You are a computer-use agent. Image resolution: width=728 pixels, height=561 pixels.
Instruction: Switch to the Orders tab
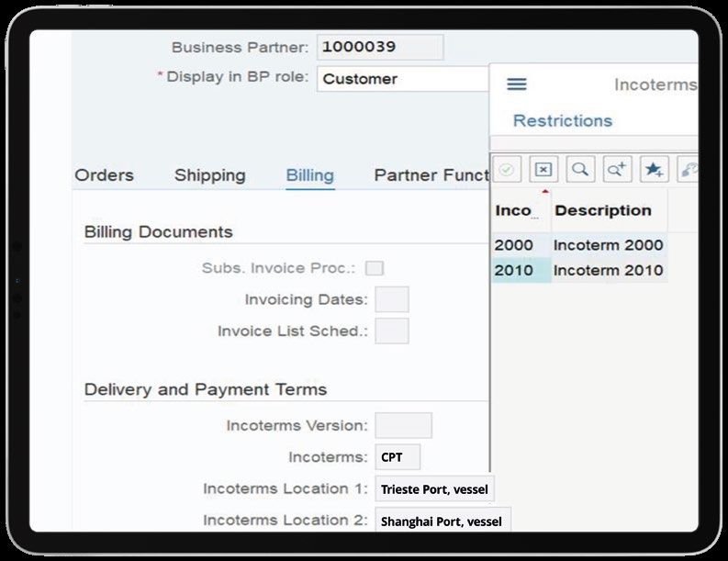tap(104, 175)
